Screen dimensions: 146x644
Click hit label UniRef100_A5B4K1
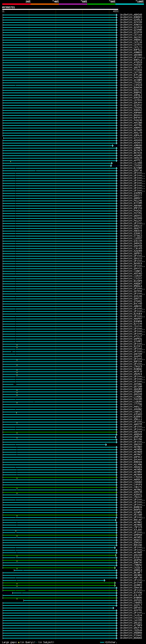tap(131, 40)
